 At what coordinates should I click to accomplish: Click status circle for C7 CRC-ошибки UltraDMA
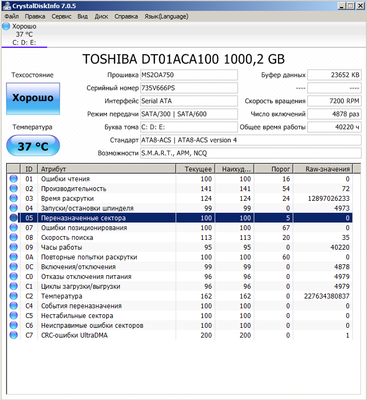pyautogui.click(x=14, y=335)
